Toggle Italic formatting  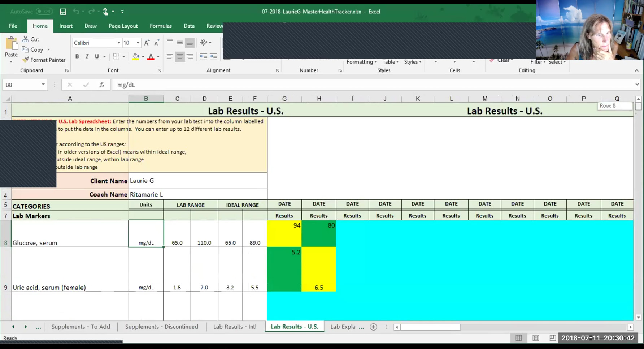(x=87, y=56)
